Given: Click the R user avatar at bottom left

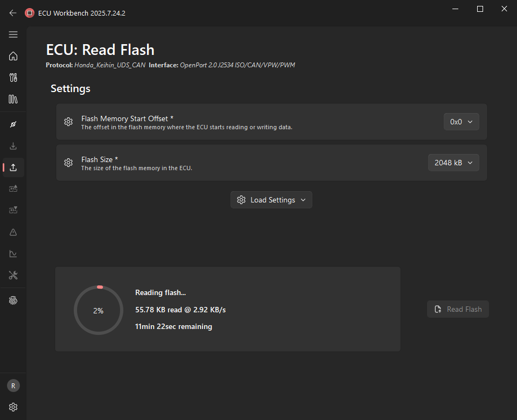Looking at the screenshot, I should pyautogui.click(x=13, y=386).
